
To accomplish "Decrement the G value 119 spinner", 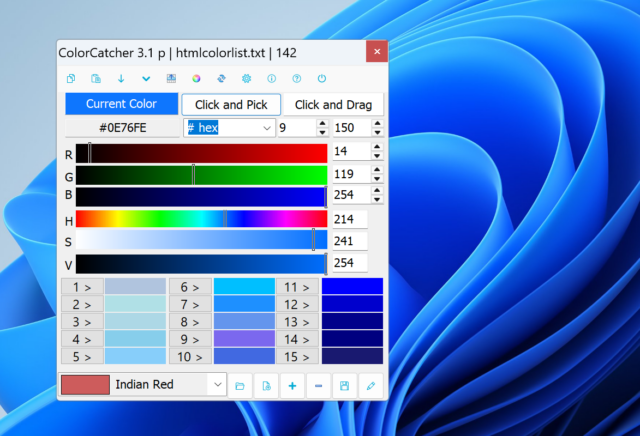I will [377, 179].
